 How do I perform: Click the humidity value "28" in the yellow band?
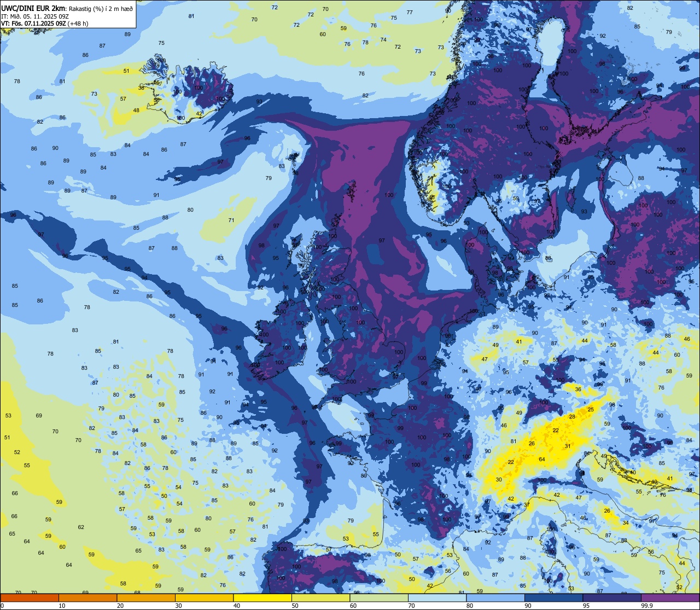pyautogui.click(x=572, y=417)
